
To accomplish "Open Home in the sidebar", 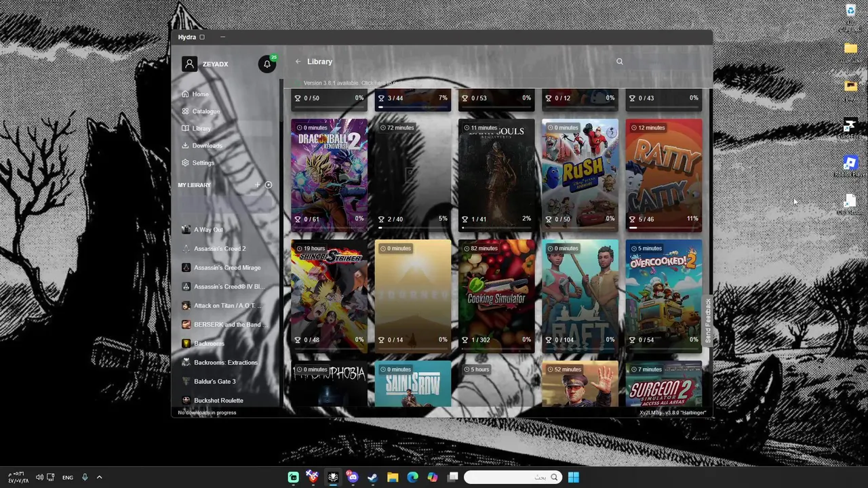I will pyautogui.click(x=226, y=94).
